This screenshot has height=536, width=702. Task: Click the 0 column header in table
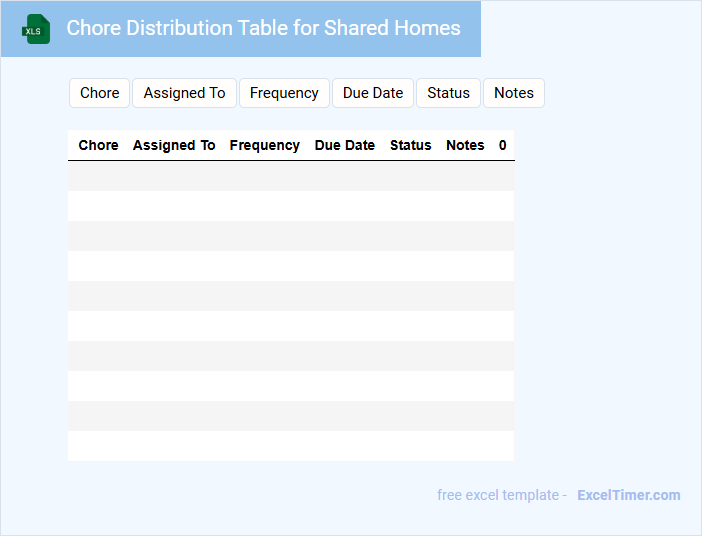pos(502,145)
